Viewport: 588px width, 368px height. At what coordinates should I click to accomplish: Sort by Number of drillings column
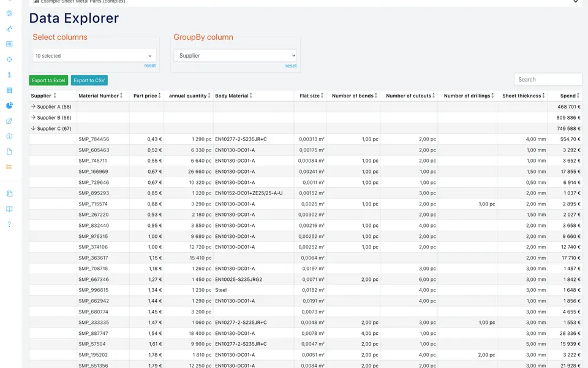coord(492,96)
